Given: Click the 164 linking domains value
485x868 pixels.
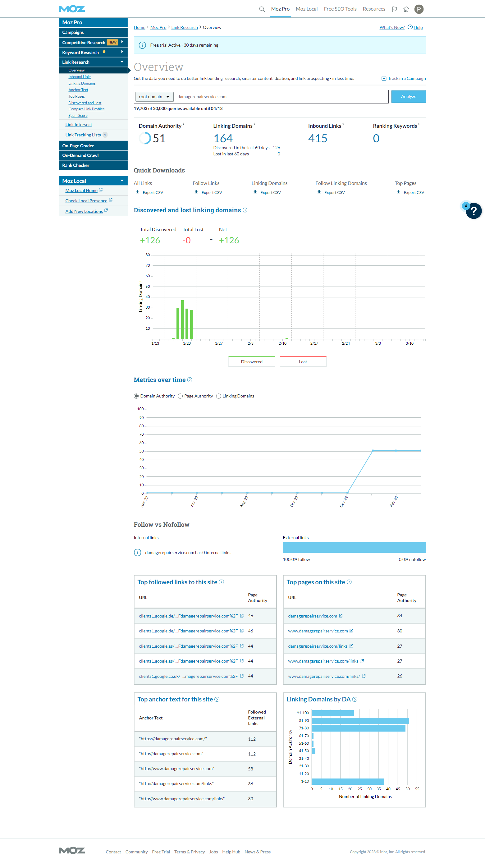Looking at the screenshot, I should point(223,138).
